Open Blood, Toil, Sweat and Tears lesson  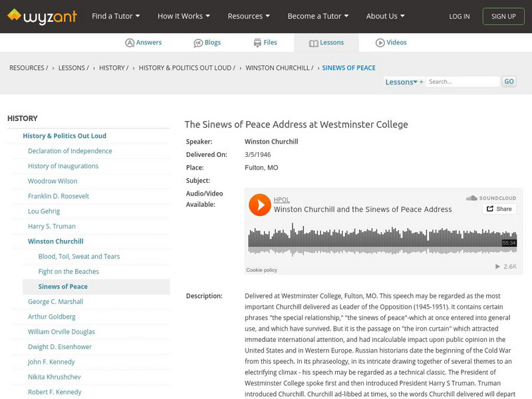[x=79, y=257]
